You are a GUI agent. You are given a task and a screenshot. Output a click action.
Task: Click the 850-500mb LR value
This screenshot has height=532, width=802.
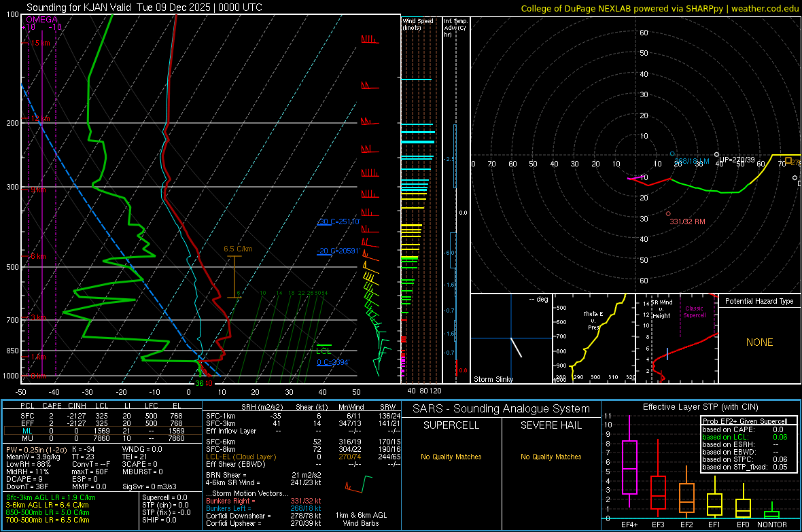(48, 512)
